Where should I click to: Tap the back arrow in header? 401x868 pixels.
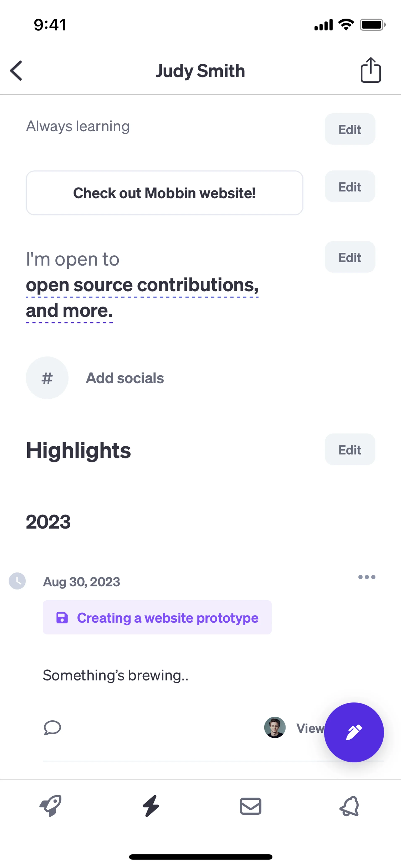tap(16, 71)
